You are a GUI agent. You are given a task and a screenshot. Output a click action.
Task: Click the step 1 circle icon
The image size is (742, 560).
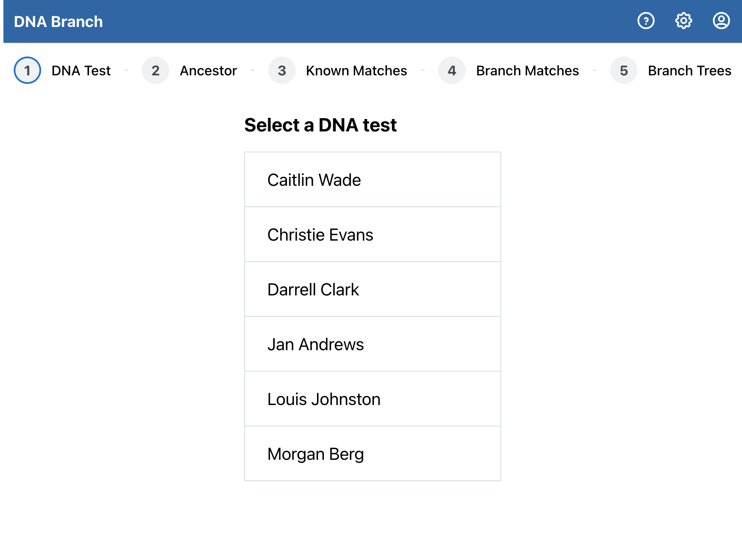(27, 70)
